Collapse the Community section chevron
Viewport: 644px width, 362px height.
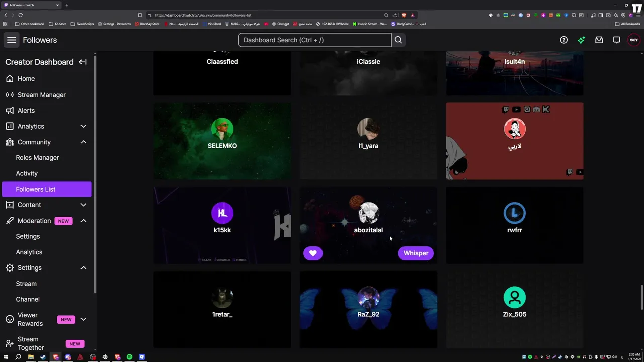coord(84,142)
